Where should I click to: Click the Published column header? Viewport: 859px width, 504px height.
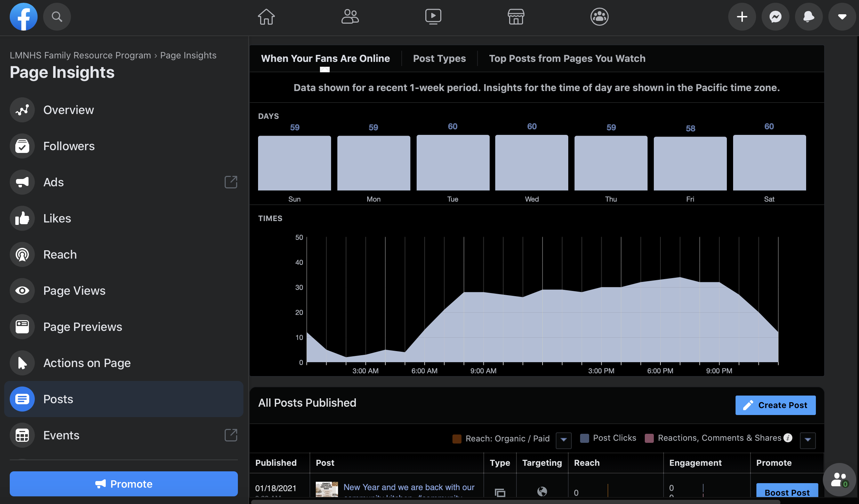coord(276,463)
